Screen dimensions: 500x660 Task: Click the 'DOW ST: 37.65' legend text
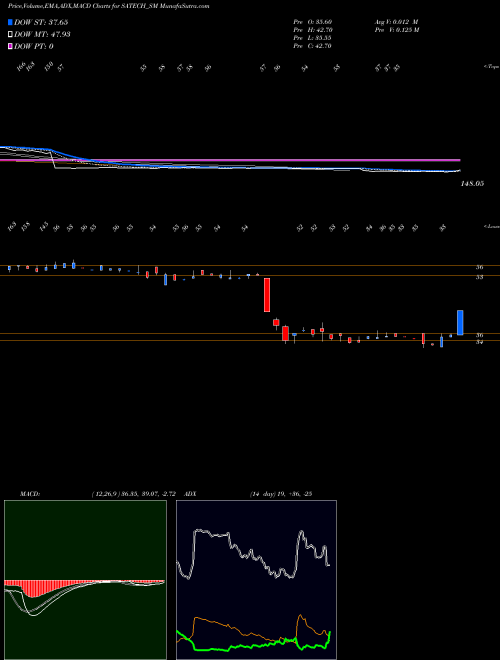pos(41,22)
